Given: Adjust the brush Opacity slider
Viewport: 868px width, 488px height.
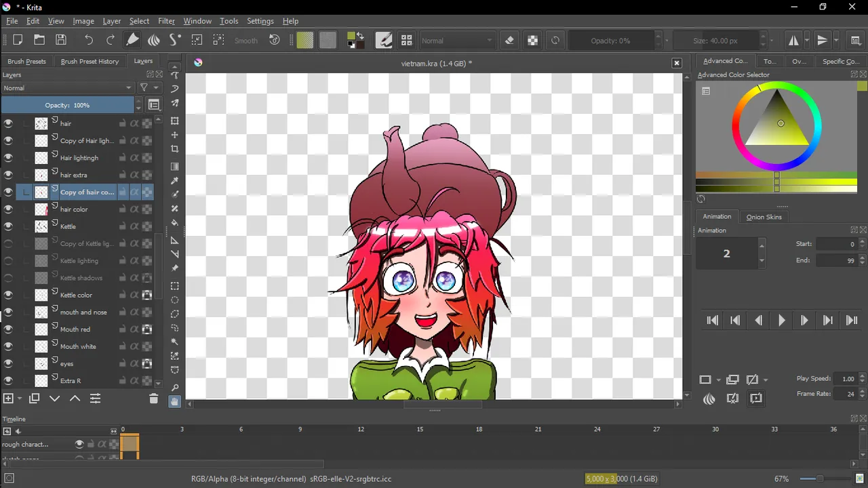Looking at the screenshot, I should point(610,41).
